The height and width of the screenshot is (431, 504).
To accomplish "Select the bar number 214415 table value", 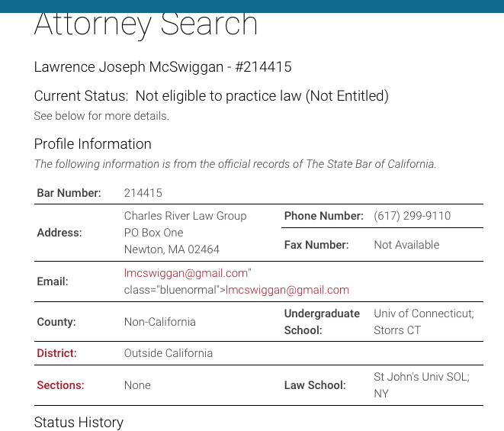I will (x=143, y=193).
